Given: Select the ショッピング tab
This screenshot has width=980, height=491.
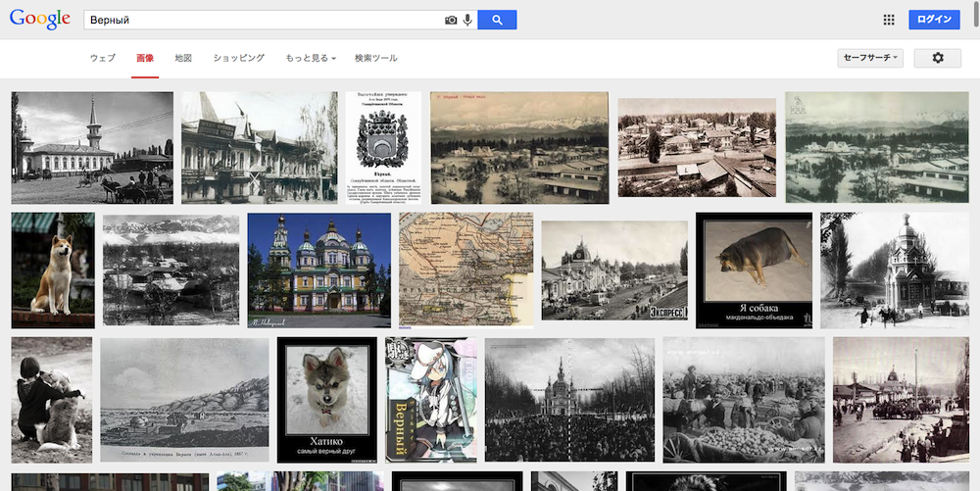Looking at the screenshot, I should pyautogui.click(x=239, y=59).
